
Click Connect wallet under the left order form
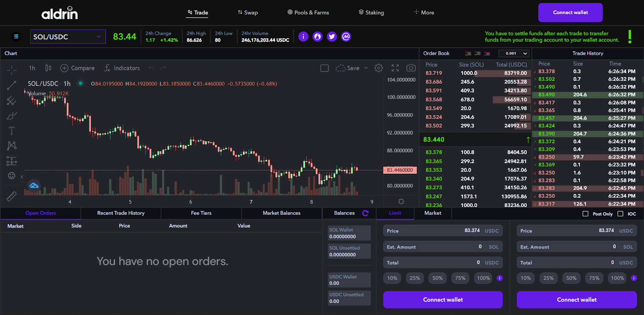[x=443, y=300]
